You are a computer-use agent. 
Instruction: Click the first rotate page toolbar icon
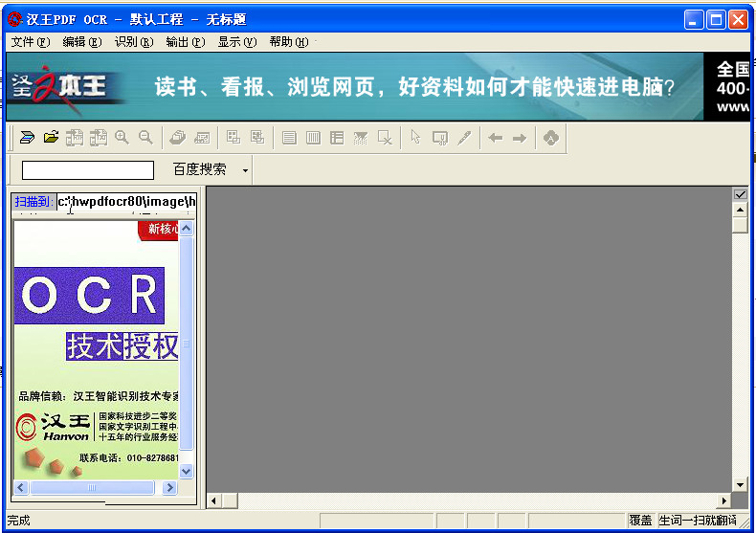point(75,138)
